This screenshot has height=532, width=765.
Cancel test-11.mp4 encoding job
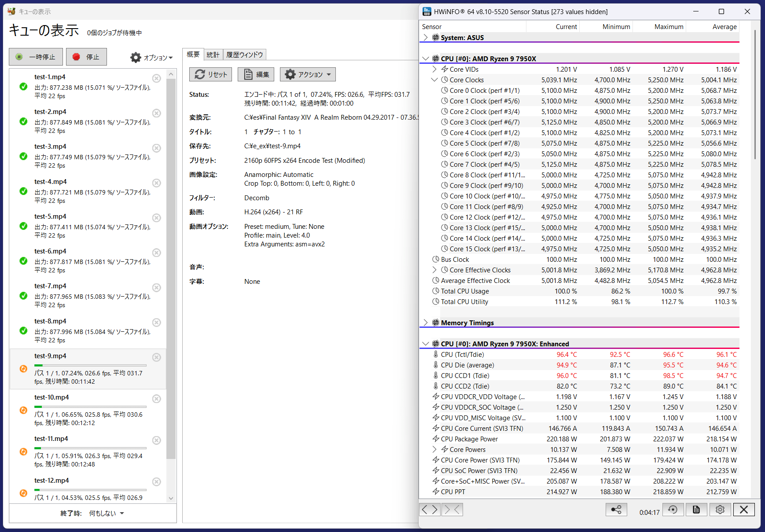point(156,440)
